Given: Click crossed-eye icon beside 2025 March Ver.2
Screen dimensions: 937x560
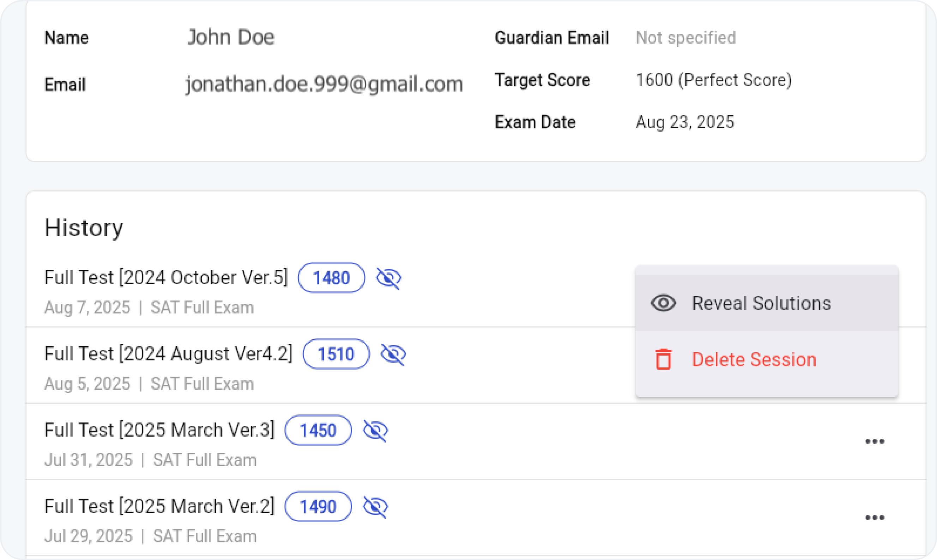Looking at the screenshot, I should (x=375, y=507).
